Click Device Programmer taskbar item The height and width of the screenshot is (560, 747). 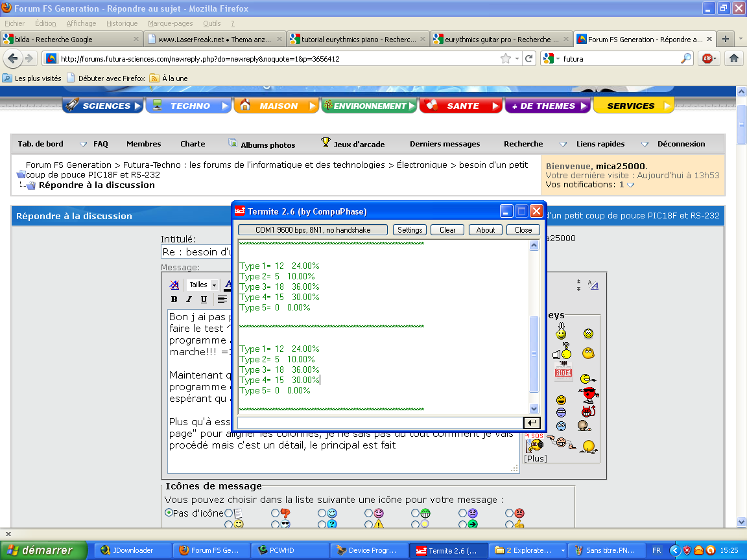pyautogui.click(x=369, y=550)
